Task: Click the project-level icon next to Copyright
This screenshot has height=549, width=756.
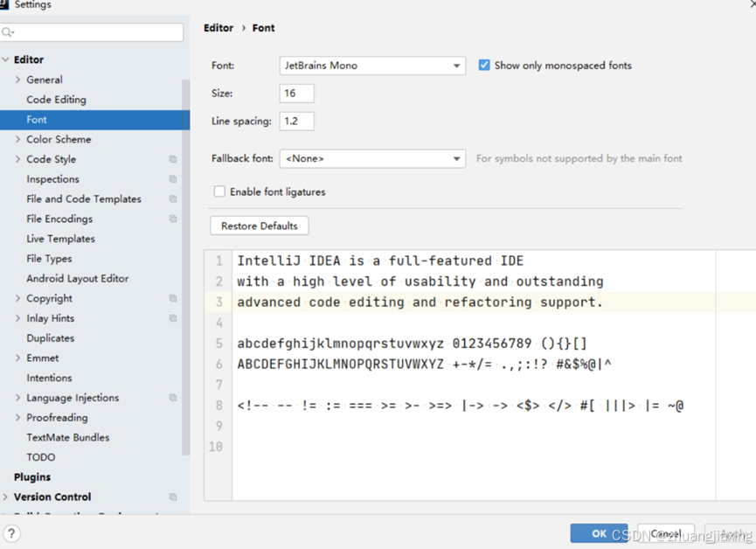Action: coord(172,298)
